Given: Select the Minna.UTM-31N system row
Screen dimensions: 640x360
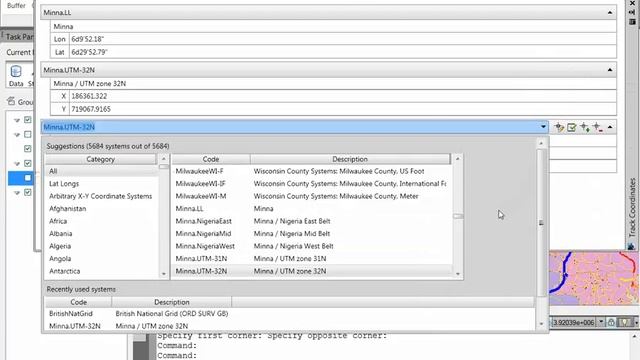Looking at the screenshot, I should tap(312, 258).
